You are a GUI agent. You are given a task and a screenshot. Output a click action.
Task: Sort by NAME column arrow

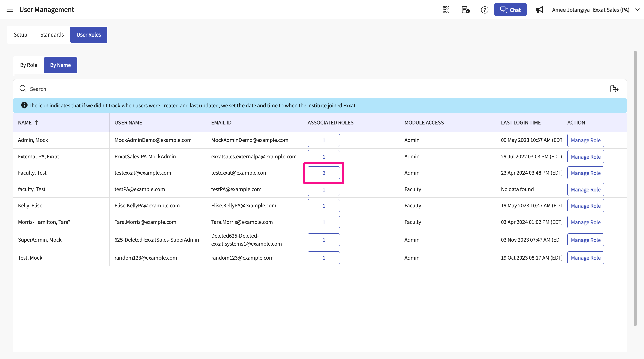pyautogui.click(x=37, y=122)
